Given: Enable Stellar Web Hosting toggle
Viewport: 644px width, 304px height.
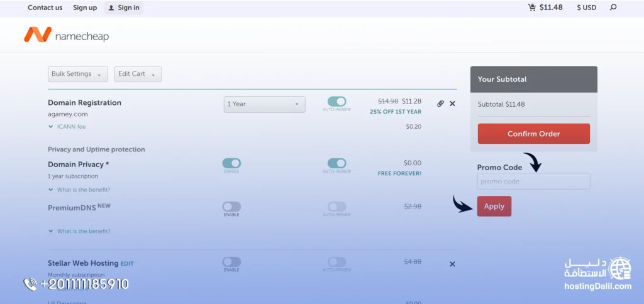Looking at the screenshot, I should tap(231, 262).
